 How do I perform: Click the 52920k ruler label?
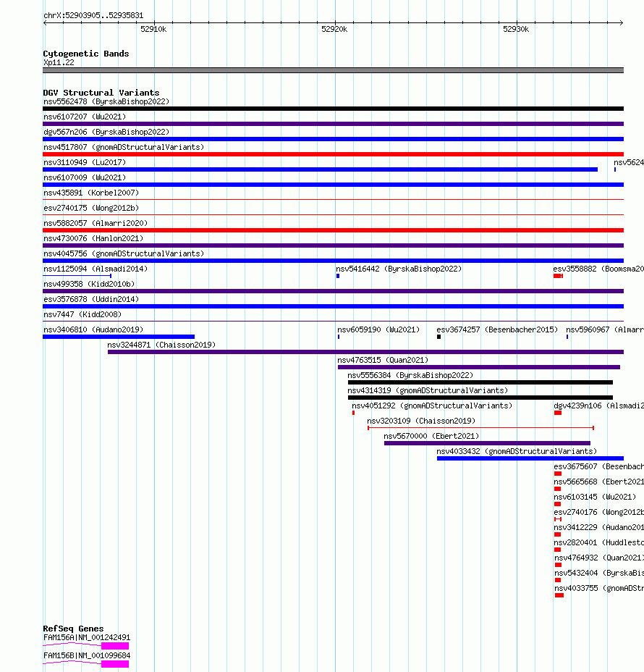[x=334, y=29]
